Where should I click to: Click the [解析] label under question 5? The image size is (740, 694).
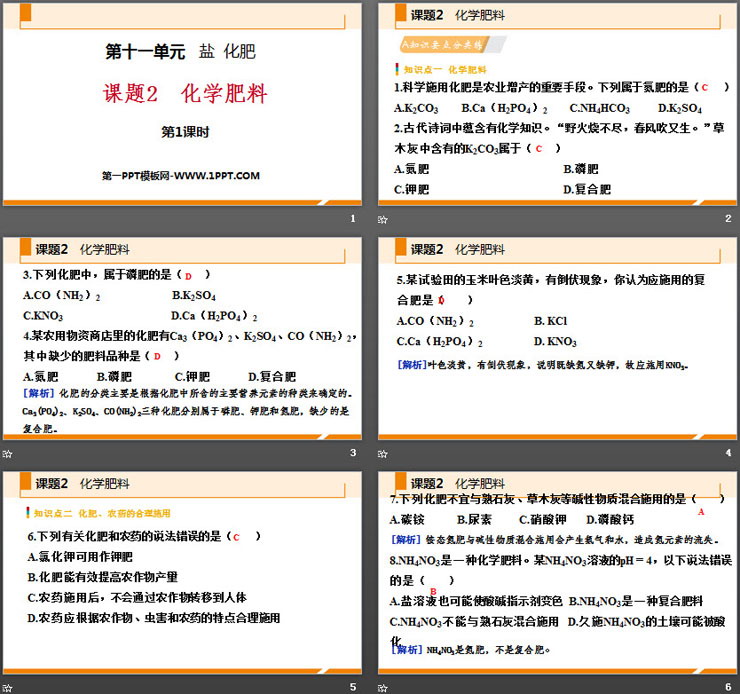(x=411, y=364)
